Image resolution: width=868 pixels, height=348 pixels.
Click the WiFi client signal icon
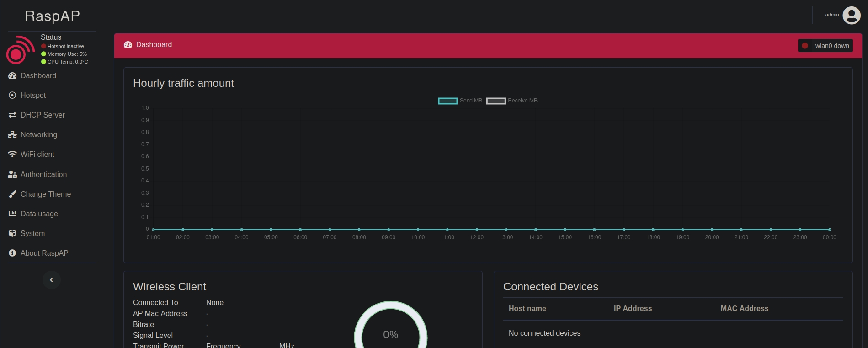pos(12,155)
